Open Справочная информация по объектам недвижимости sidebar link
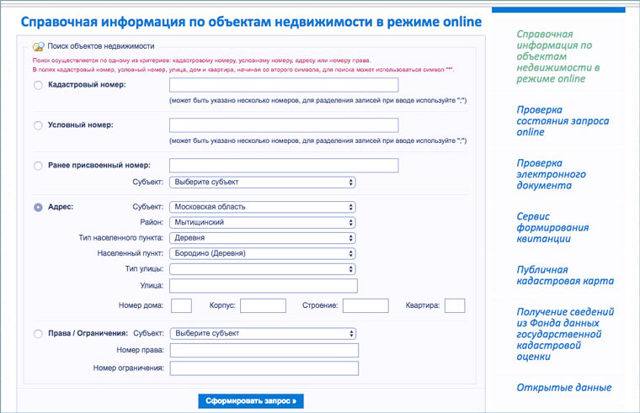640x413 pixels. point(558,56)
